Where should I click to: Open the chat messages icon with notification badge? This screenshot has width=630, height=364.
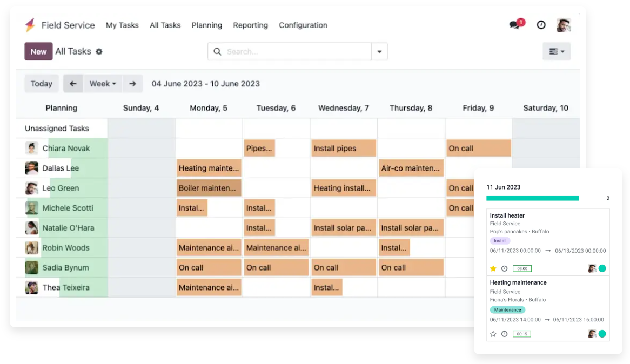[x=515, y=25]
